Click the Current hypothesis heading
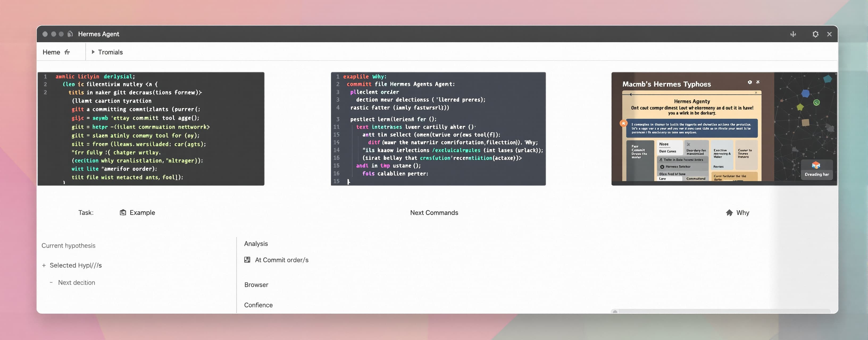This screenshot has height=340, width=868. tap(68, 246)
